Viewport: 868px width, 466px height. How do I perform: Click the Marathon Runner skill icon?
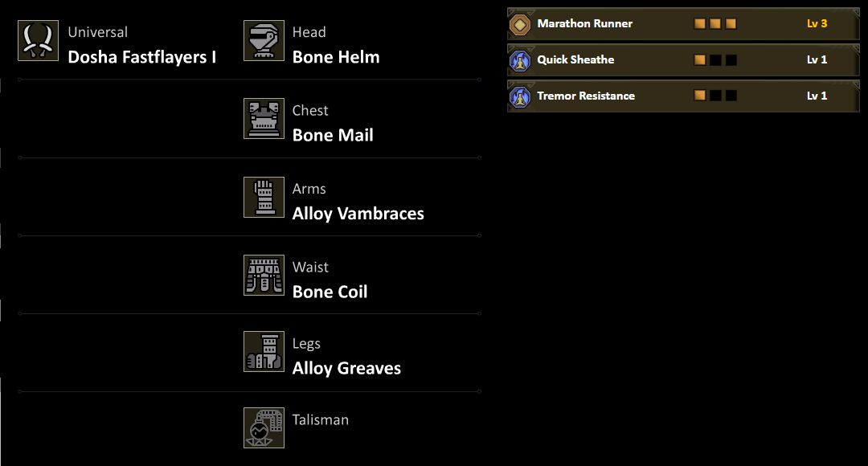(520, 24)
